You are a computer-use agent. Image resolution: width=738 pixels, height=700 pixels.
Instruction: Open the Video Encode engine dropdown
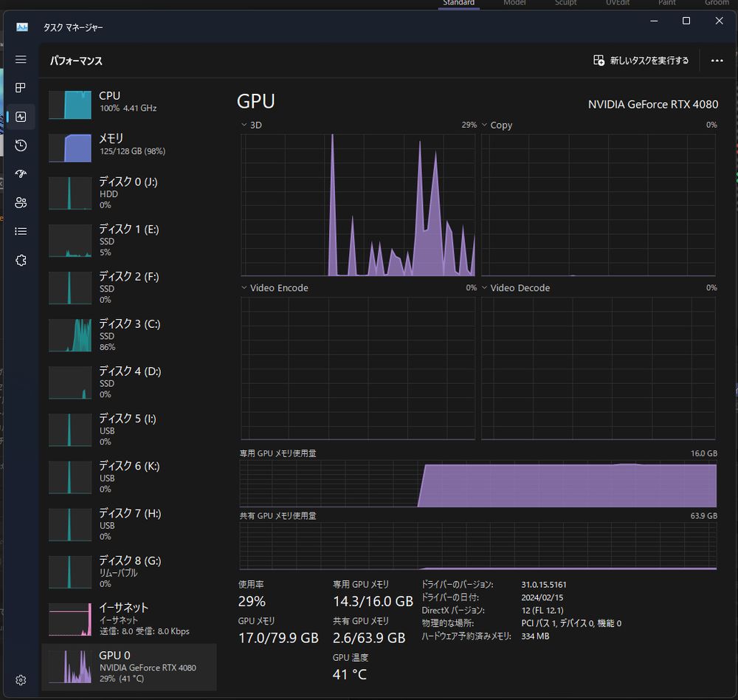tap(275, 288)
